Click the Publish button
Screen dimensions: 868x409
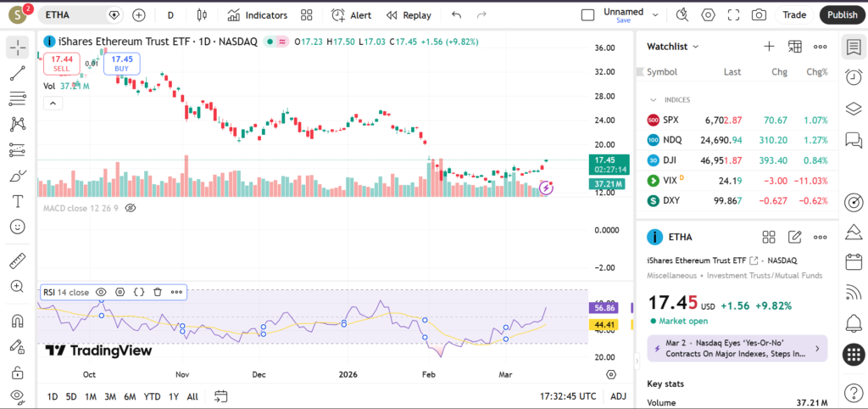point(841,15)
